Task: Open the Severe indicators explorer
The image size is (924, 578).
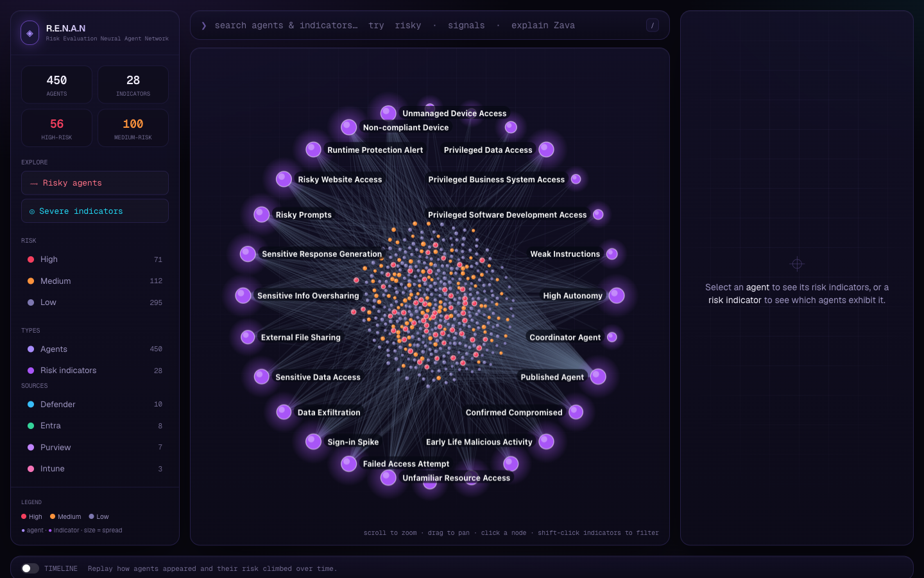Action: (95, 211)
